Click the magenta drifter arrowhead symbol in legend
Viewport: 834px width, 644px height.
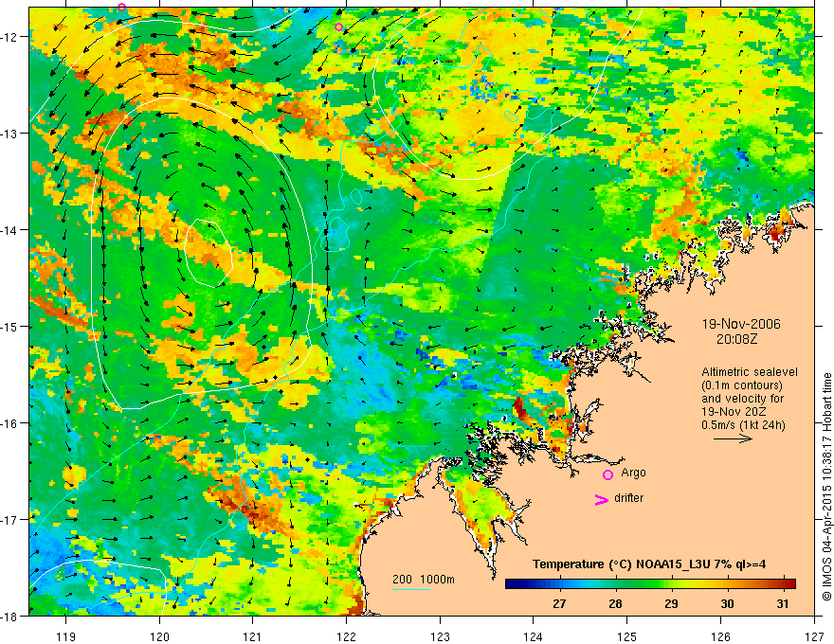tap(601, 499)
